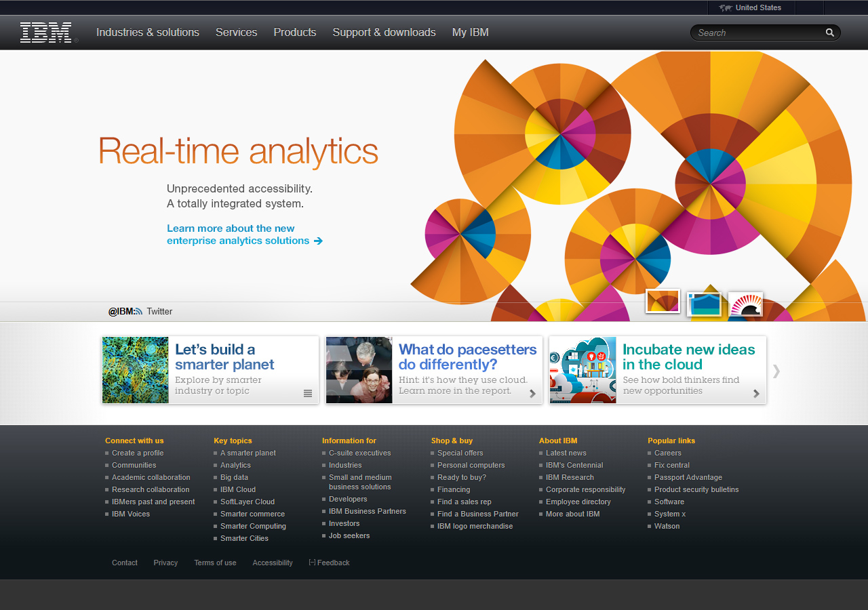Image resolution: width=868 pixels, height=610 pixels.
Task: Go to Developers link
Action: click(x=348, y=499)
